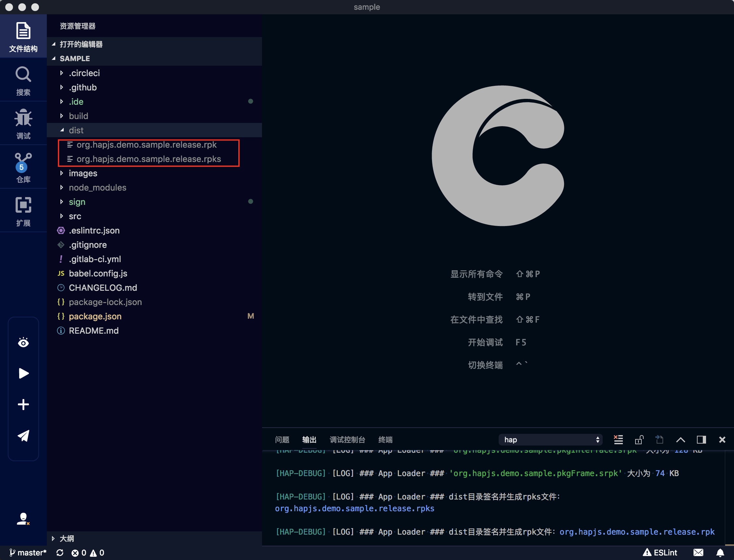Viewport: 734px width, 560px height.
Task: Switch to the 问题 tab
Action: click(282, 440)
